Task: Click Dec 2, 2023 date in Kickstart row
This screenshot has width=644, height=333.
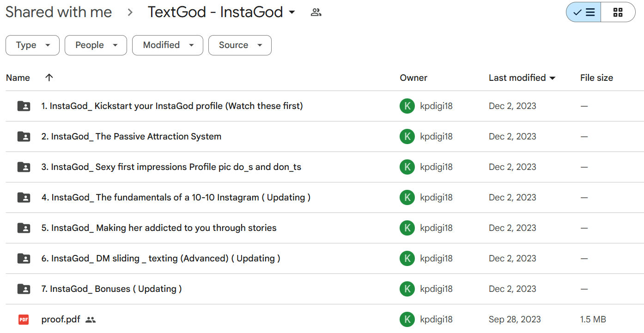Action: [512, 106]
